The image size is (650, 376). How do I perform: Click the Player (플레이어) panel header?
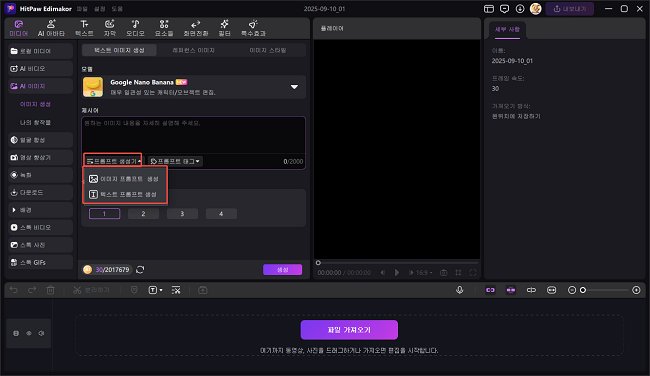point(332,28)
